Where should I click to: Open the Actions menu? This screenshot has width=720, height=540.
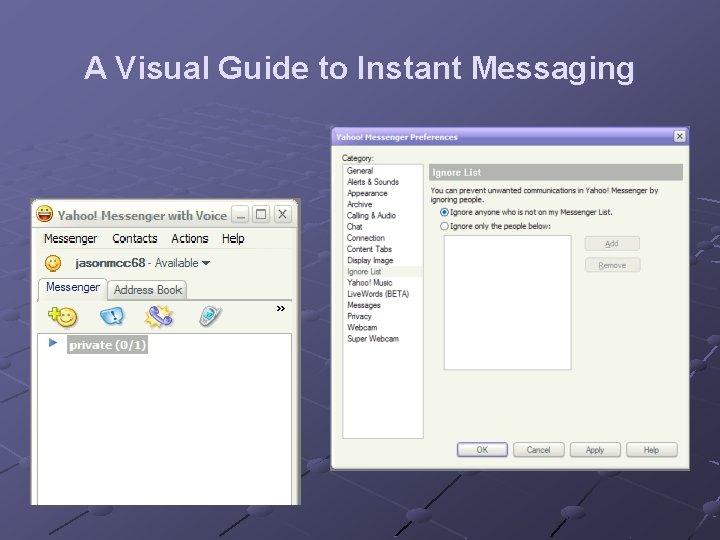coord(190,239)
